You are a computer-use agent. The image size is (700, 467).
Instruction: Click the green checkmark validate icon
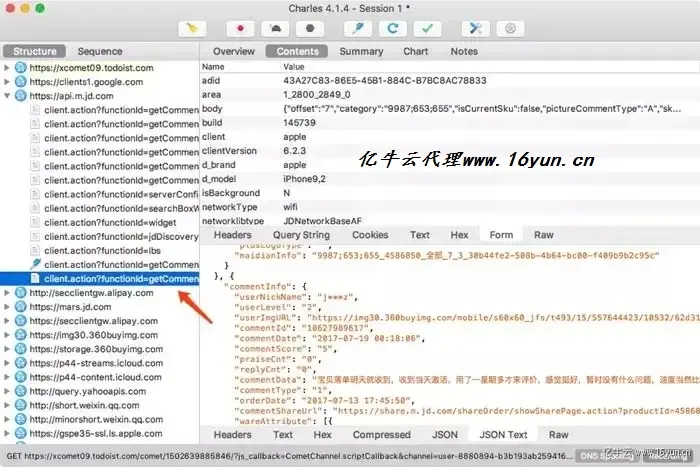pyautogui.click(x=428, y=29)
